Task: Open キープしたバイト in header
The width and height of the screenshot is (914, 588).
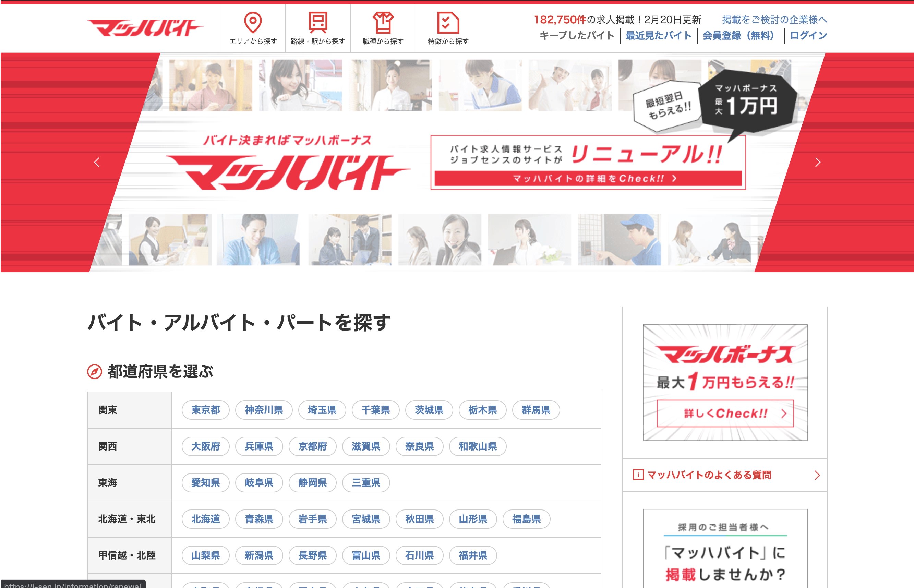Action: pyautogui.click(x=577, y=36)
